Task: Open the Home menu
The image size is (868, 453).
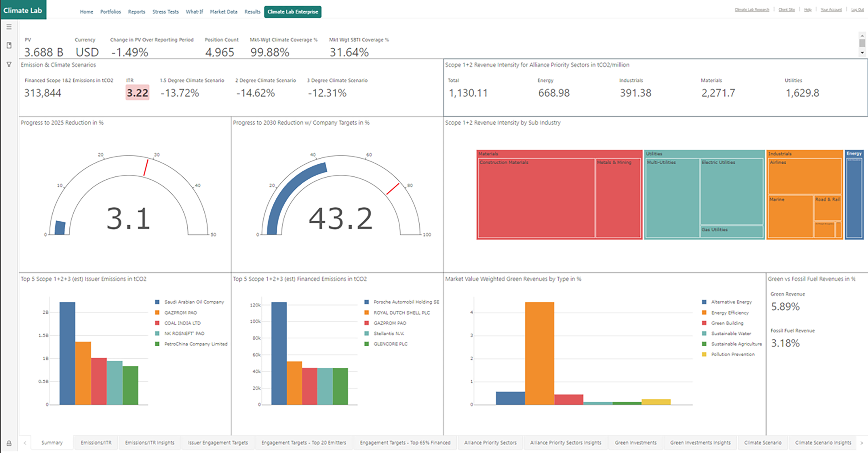Action: tap(87, 12)
